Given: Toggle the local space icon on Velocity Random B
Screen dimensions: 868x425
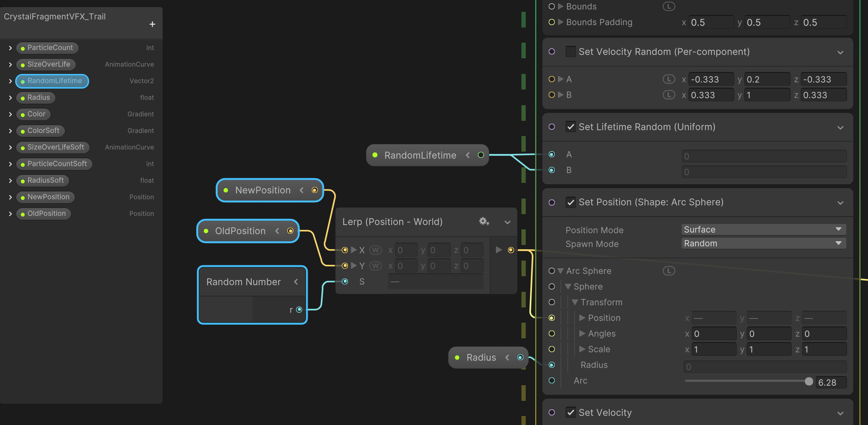Looking at the screenshot, I should [x=668, y=95].
